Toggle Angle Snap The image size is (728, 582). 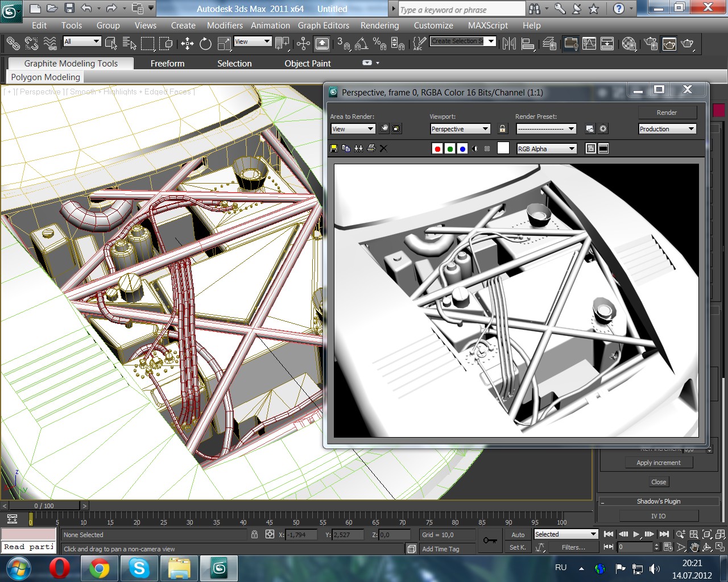(x=361, y=43)
